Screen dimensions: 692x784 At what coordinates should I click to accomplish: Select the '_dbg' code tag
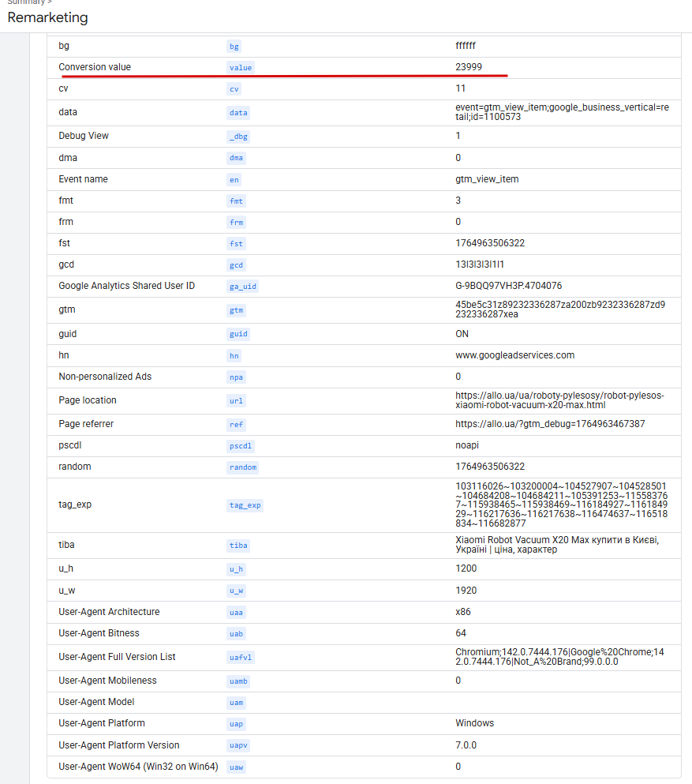click(x=238, y=137)
